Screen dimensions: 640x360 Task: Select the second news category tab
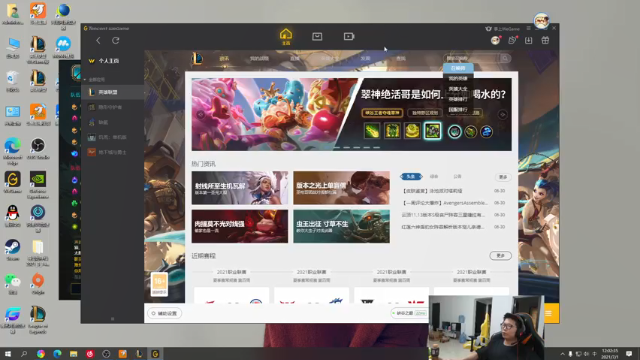point(434,176)
